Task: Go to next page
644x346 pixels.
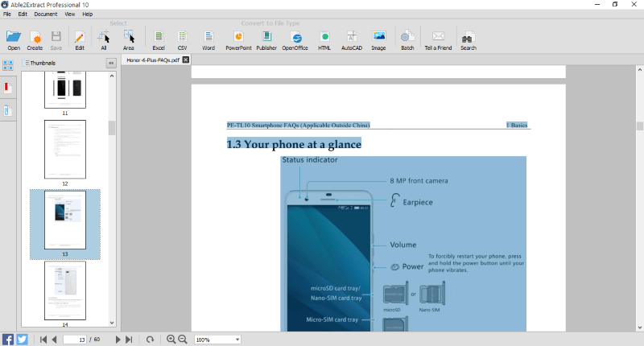Action: click(x=118, y=340)
